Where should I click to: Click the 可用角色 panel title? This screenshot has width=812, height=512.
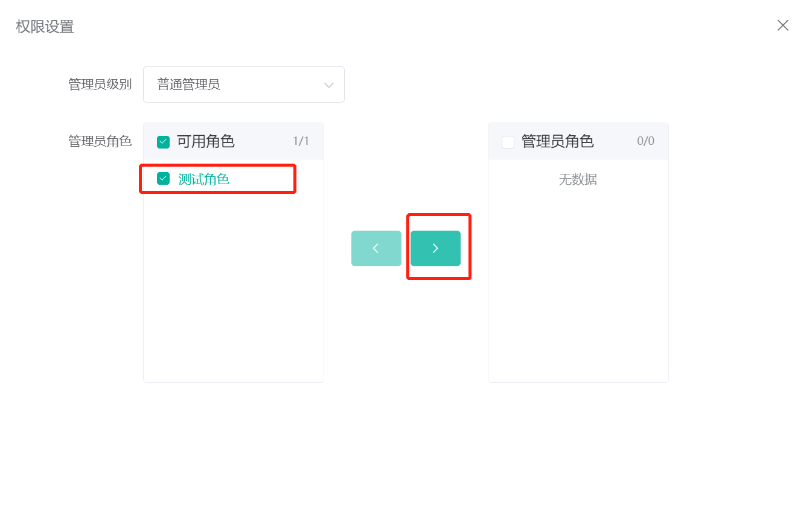205,141
